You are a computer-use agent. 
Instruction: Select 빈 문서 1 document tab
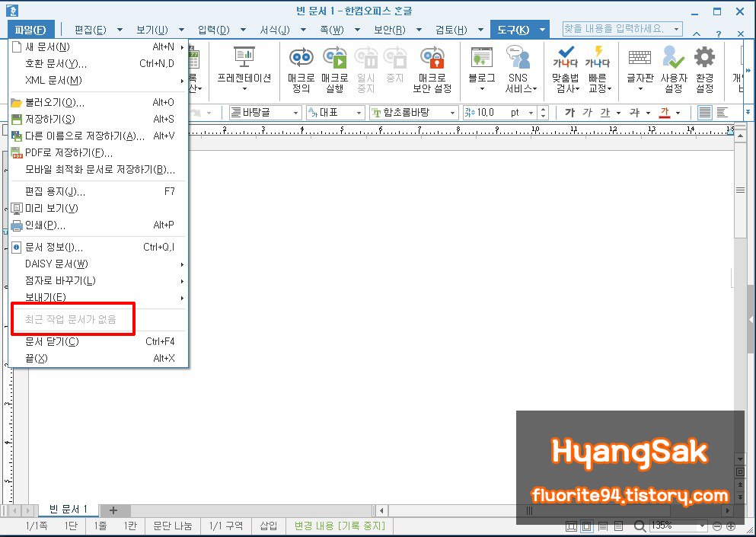(68, 510)
